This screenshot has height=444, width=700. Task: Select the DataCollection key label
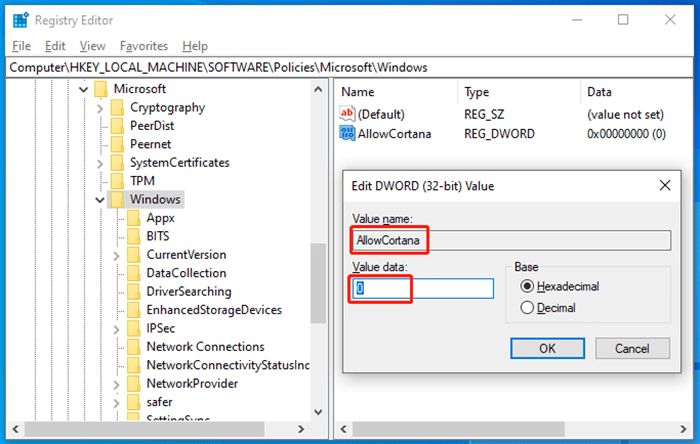point(186,273)
